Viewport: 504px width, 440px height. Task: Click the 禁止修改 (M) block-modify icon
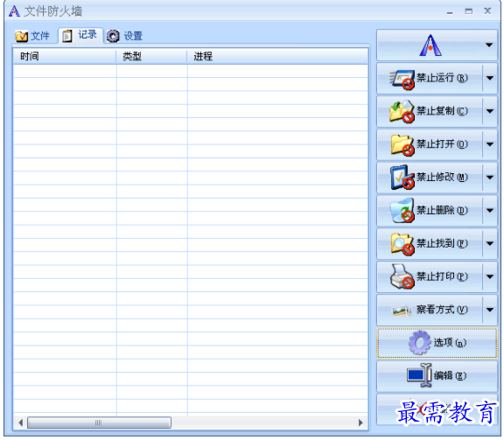pyautogui.click(x=402, y=178)
